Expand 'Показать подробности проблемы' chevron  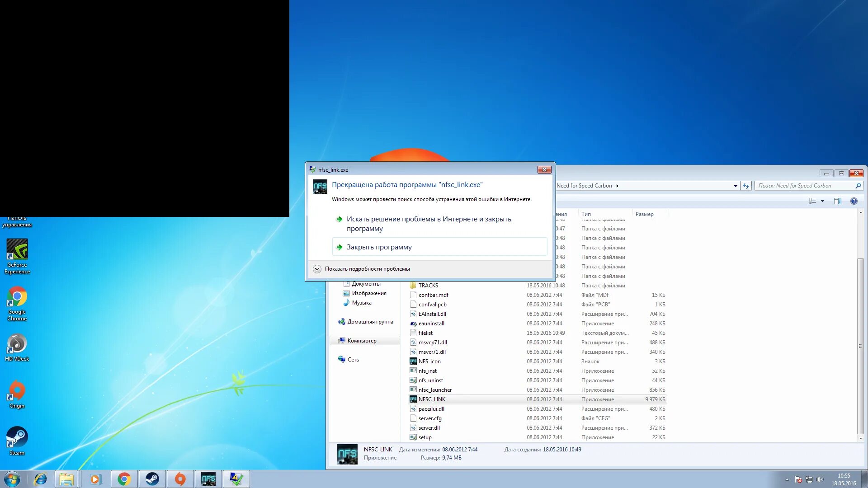[317, 269]
